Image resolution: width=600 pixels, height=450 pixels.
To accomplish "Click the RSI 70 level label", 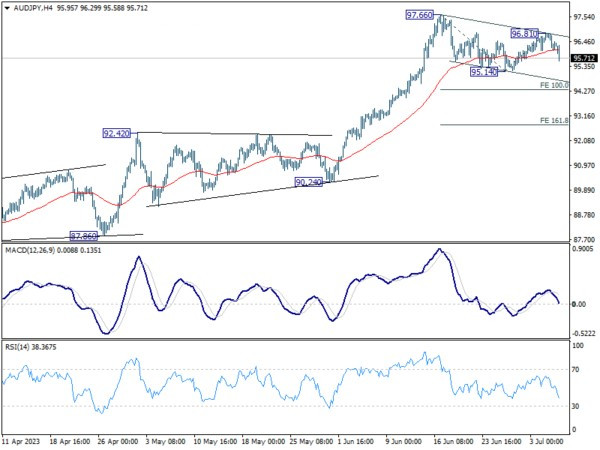I will (575, 370).
